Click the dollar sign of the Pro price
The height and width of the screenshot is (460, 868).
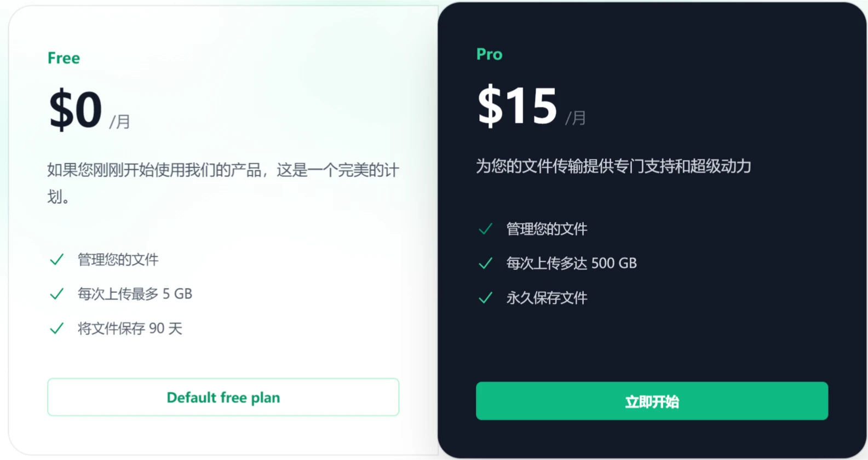[x=489, y=106]
